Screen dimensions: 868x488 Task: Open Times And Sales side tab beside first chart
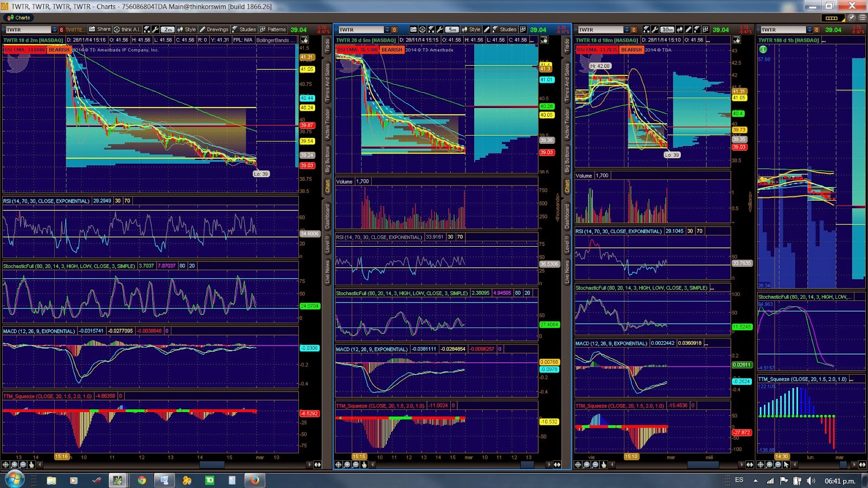point(327,82)
